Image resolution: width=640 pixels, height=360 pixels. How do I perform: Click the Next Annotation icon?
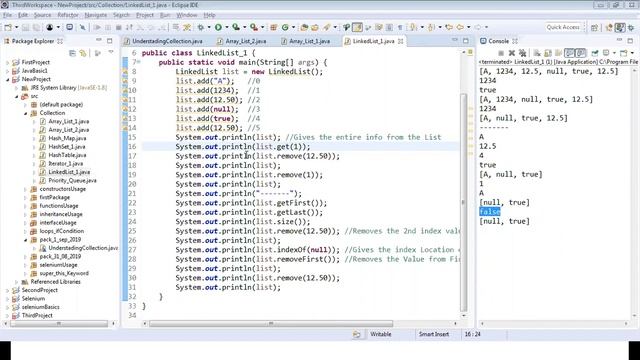click(x=413, y=27)
